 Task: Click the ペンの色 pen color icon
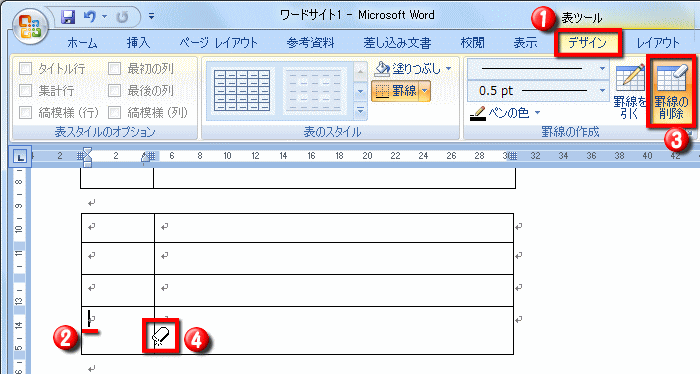[x=478, y=113]
